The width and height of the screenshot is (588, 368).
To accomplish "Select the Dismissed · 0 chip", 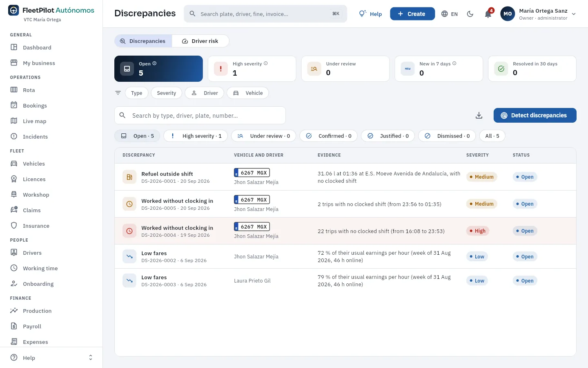I will (447, 136).
